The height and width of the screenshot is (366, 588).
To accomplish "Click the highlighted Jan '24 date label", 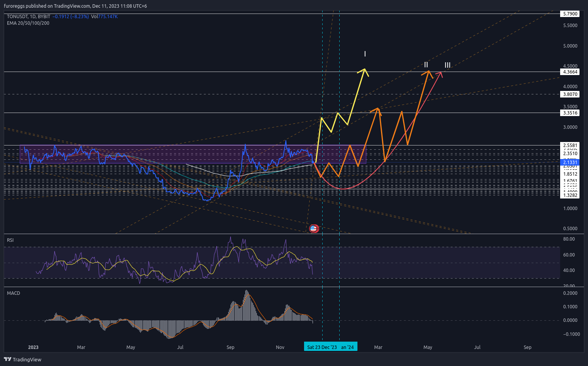I will (348, 347).
